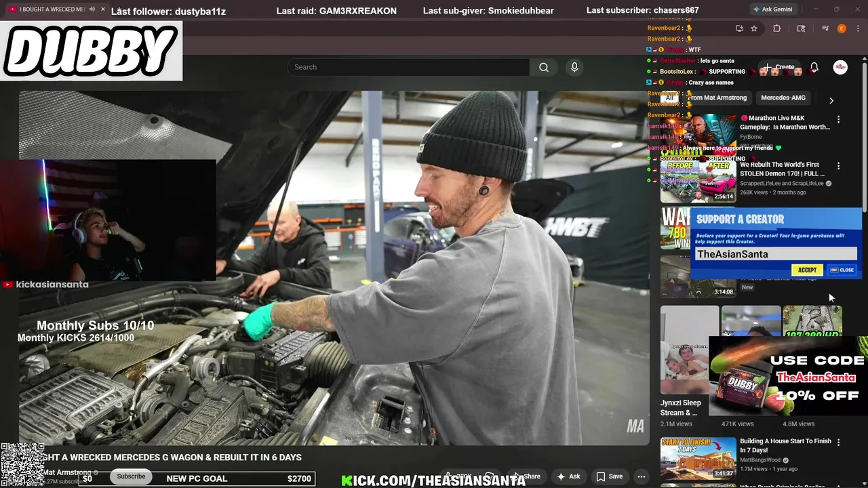
Task: Open options for Building A House video
Action: pyautogui.click(x=838, y=443)
